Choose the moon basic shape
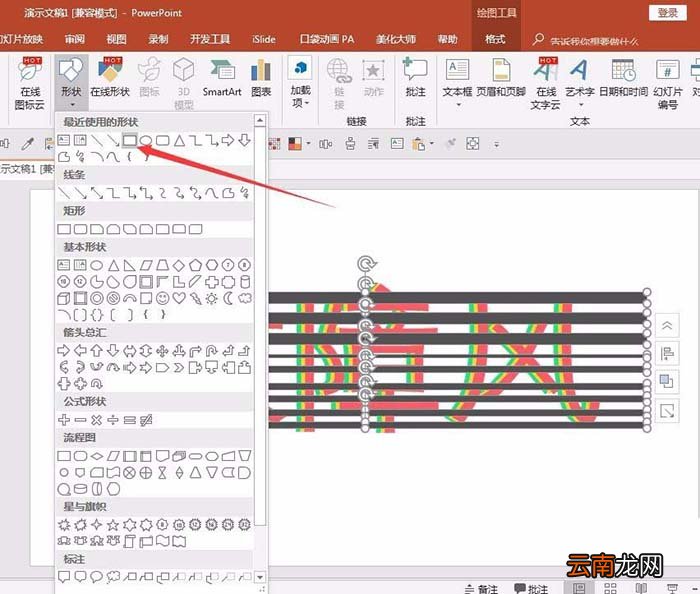The height and width of the screenshot is (594, 700). pyautogui.click(x=228, y=298)
